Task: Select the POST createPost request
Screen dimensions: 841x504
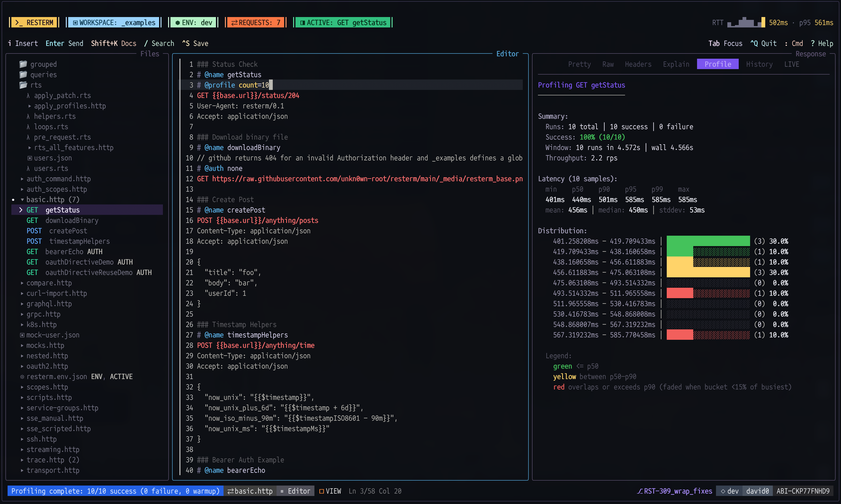Action: [x=57, y=231]
